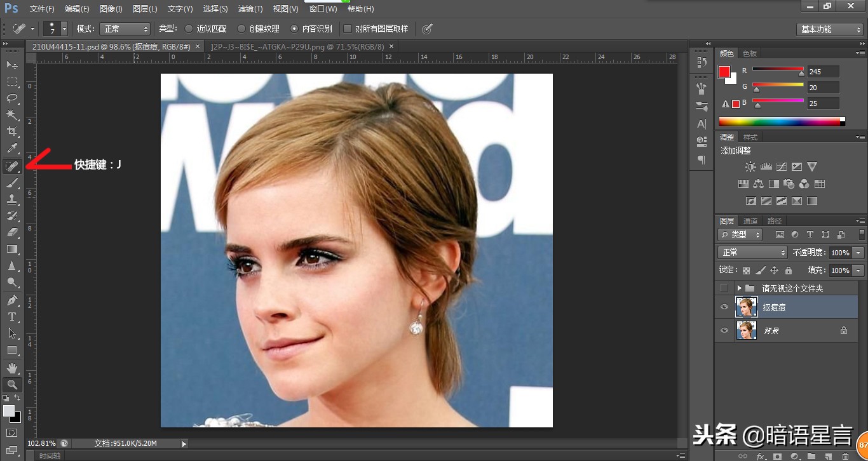Switch to the 色板 tab
Viewport: 868px width, 461px height.
tap(750, 53)
